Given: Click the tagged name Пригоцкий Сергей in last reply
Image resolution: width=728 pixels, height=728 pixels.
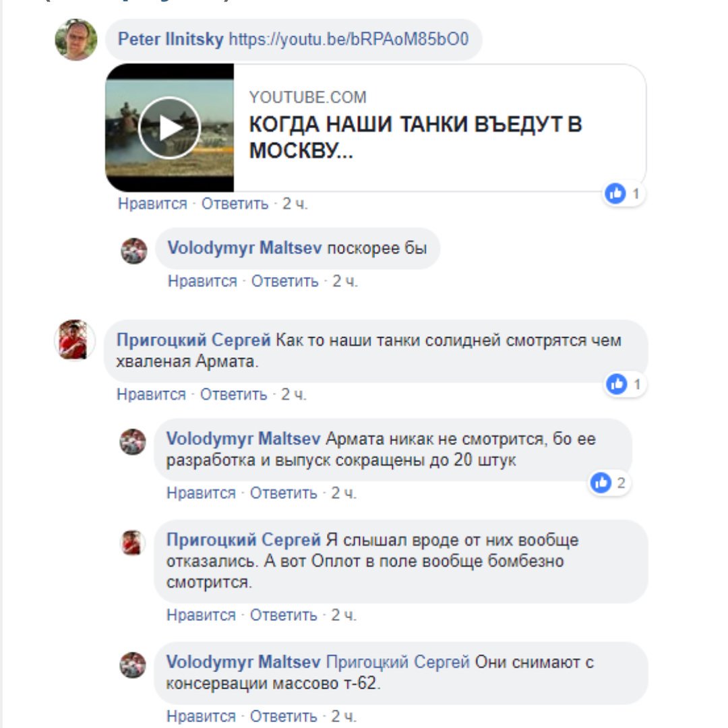Looking at the screenshot, I should pyautogui.click(x=398, y=662).
